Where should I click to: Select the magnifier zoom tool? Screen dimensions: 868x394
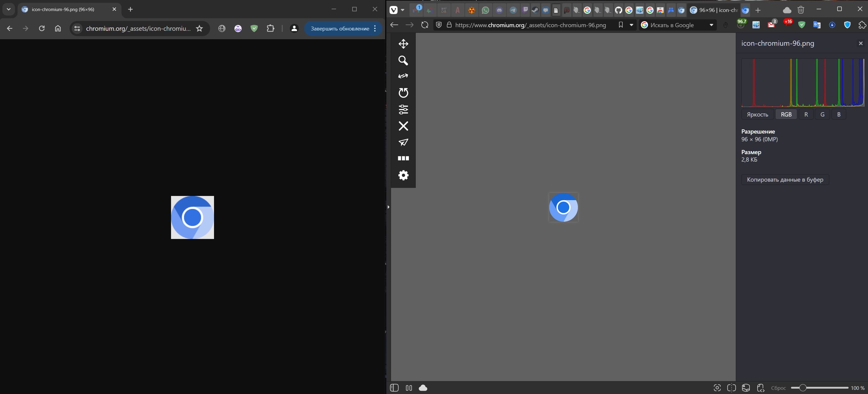403,60
